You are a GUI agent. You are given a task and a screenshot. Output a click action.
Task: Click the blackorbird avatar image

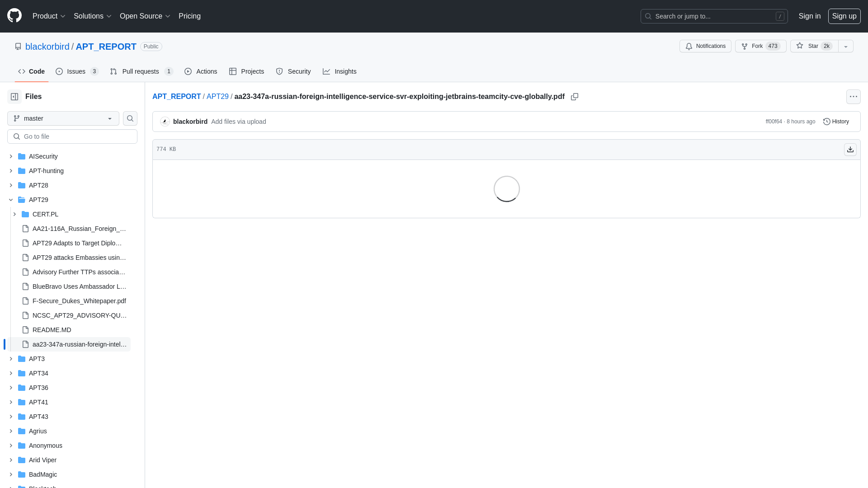(165, 122)
